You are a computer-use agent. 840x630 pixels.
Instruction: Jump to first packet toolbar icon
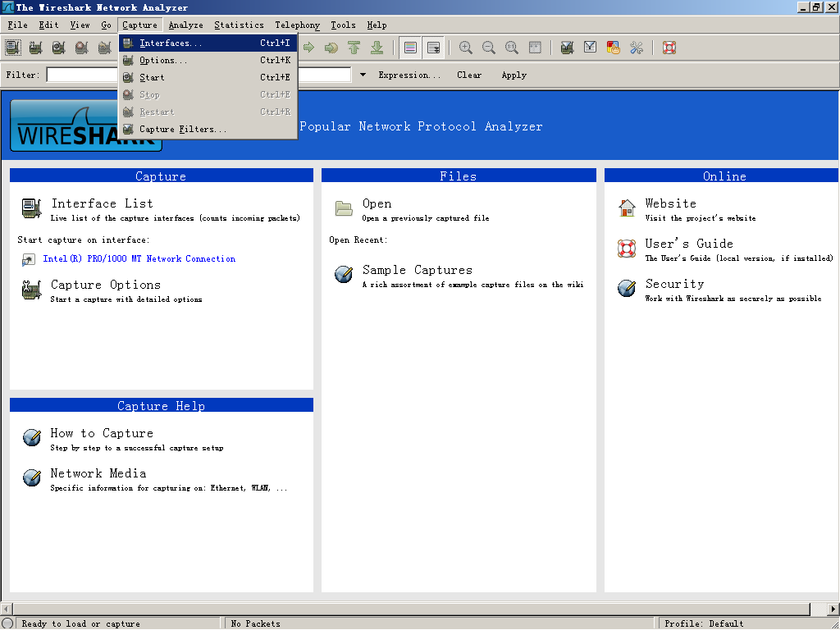354,48
